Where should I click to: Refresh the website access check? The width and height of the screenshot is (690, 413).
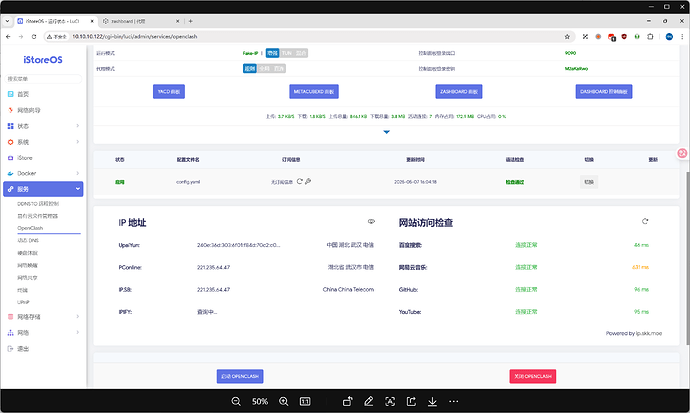coord(645,221)
